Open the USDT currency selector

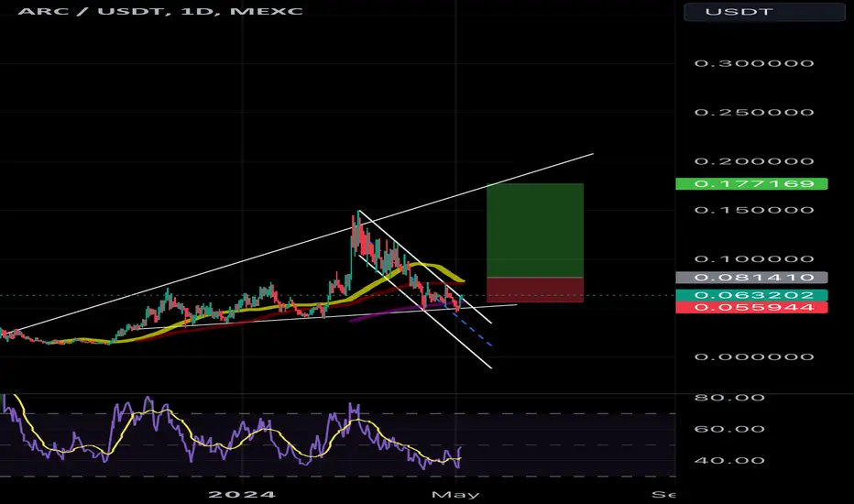click(x=764, y=11)
